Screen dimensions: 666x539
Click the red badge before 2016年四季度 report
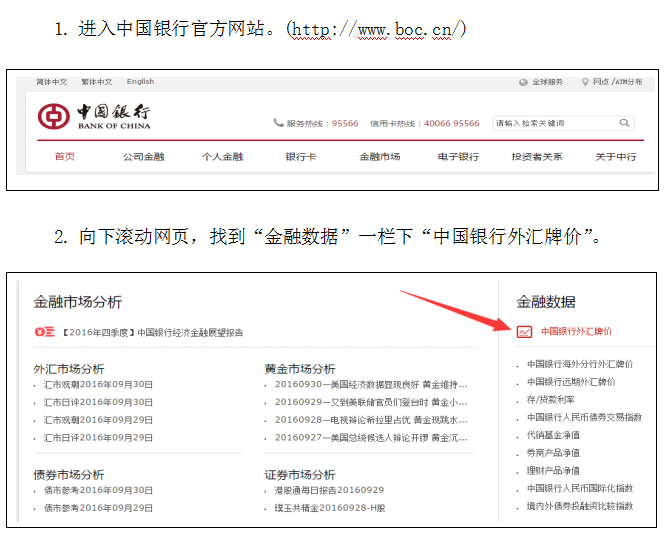click(x=43, y=332)
